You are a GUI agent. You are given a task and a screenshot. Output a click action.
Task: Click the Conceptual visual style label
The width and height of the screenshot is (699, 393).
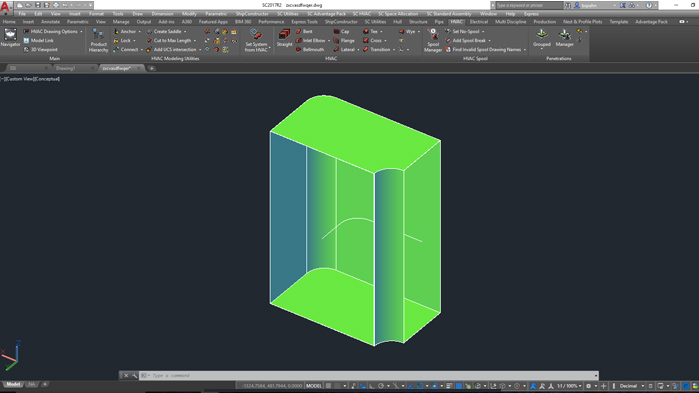46,79
